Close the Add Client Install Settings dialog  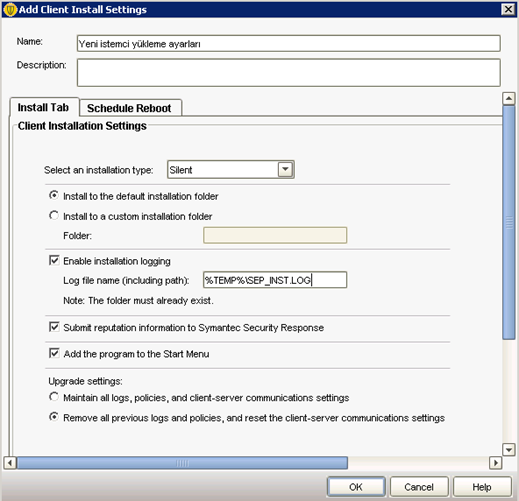coord(508,9)
